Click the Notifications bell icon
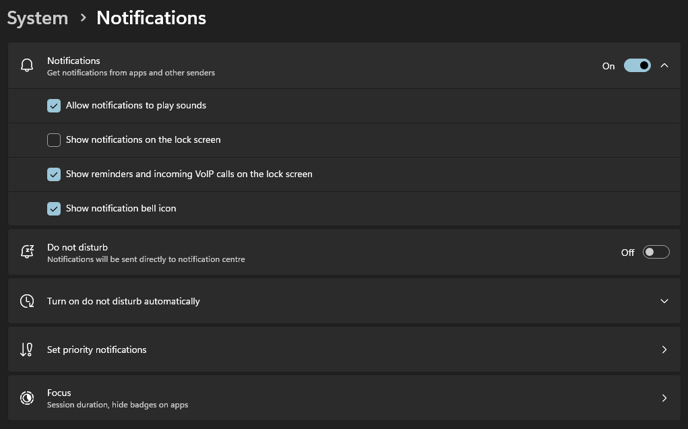688x429 pixels. [x=27, y=66]
